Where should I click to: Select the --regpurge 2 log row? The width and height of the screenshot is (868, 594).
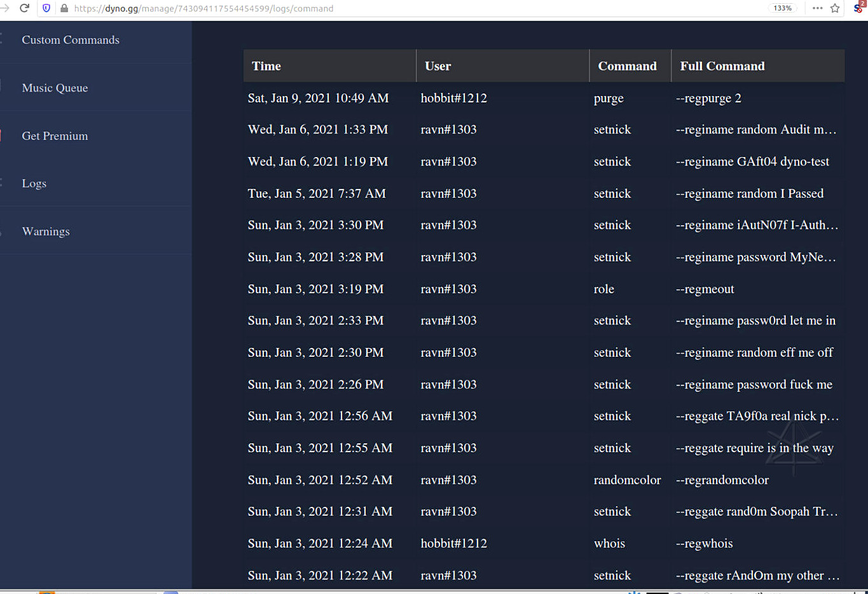point(708,99)
